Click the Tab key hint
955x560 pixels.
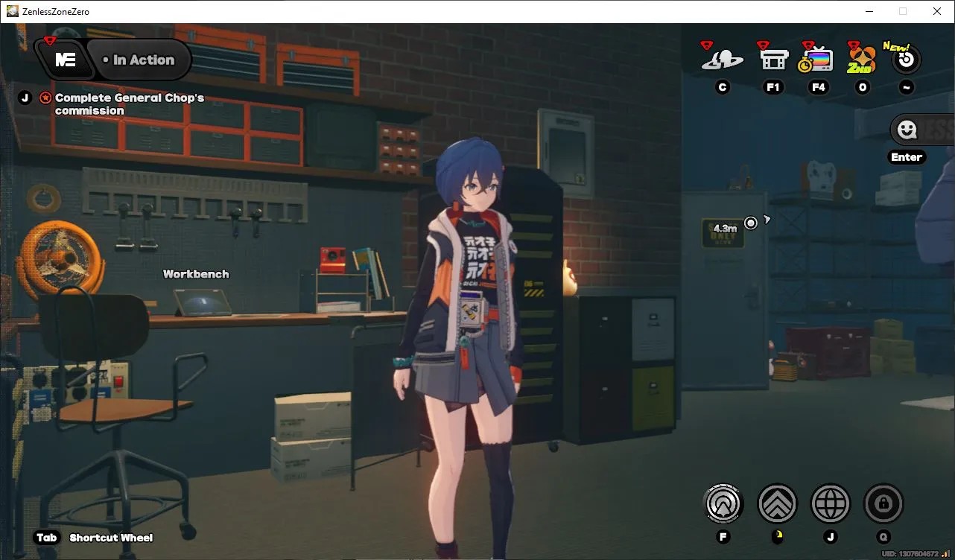pos(46,538)
